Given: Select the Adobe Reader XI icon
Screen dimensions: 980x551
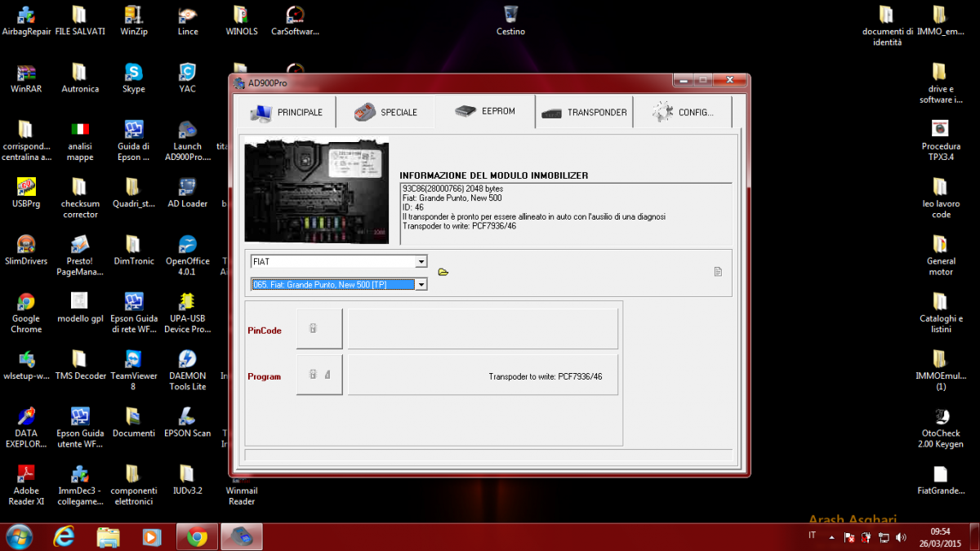Looking at the screenshot, I should click(x=26, y=485).
